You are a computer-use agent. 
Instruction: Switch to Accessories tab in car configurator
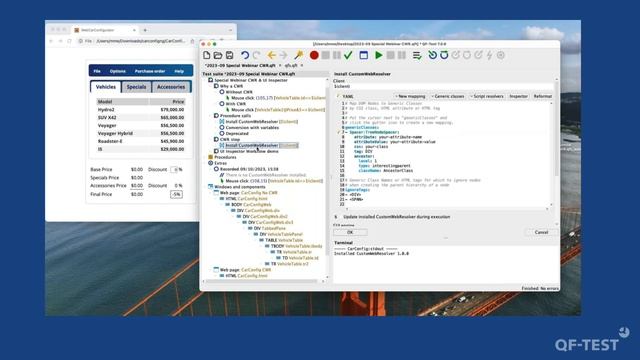click(x=171, y=87)
